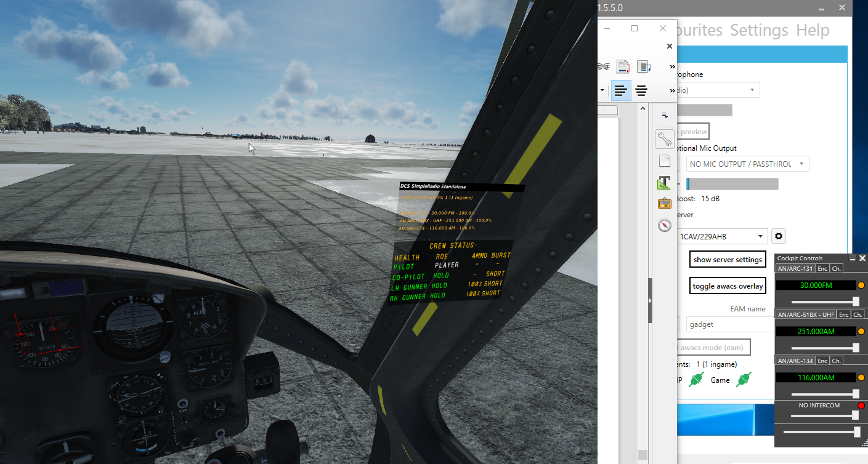
Task: Click toggle awacs overlay button
Action: (x=728, y=286)
